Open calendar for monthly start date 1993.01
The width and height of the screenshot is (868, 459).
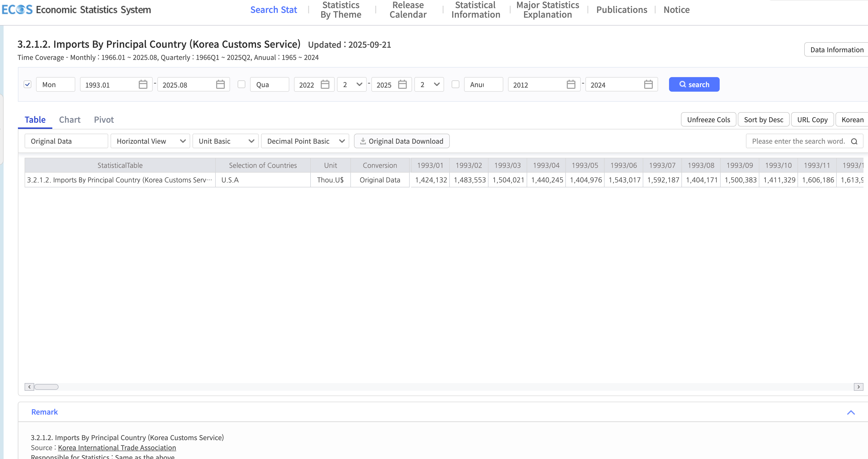(143, 84)
